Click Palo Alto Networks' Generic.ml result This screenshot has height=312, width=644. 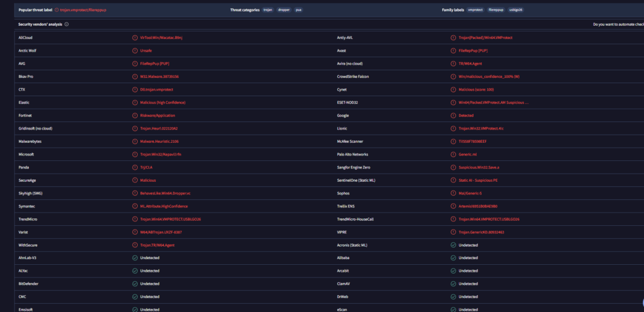pyautogui.click(x=467, y=154)
